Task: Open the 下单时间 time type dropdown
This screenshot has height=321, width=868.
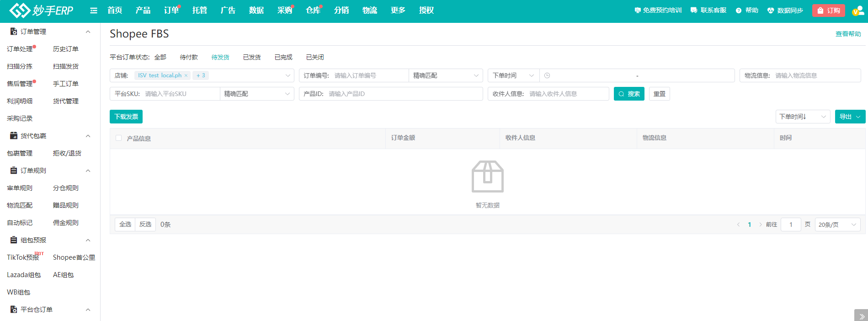Action: pyautogui.click(x=514, y=75)
